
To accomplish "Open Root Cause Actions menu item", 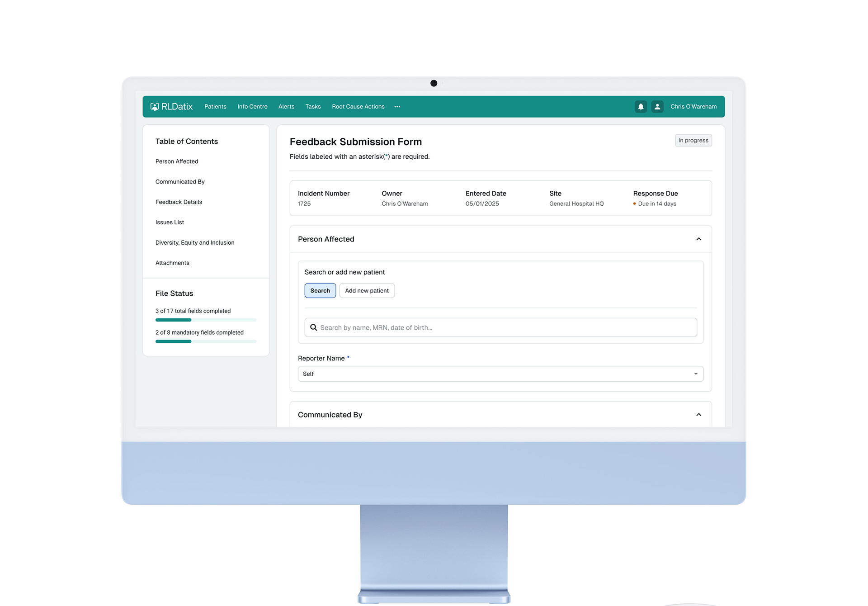I will [x=358, y=107].
